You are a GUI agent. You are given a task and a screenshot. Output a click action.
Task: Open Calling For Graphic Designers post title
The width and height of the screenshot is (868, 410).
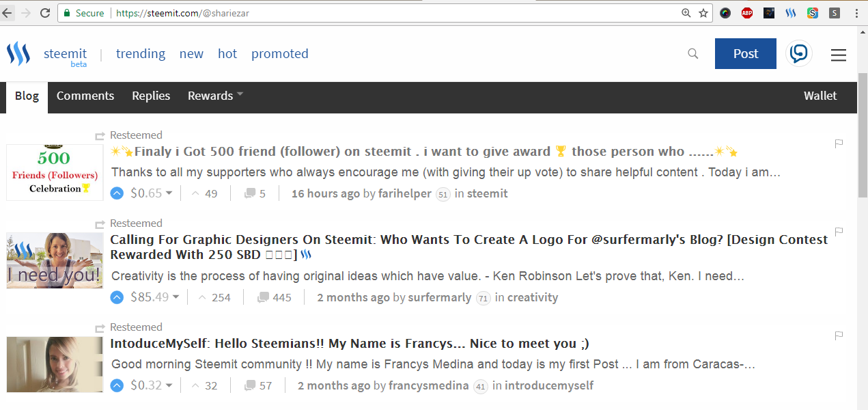[469, 247]
